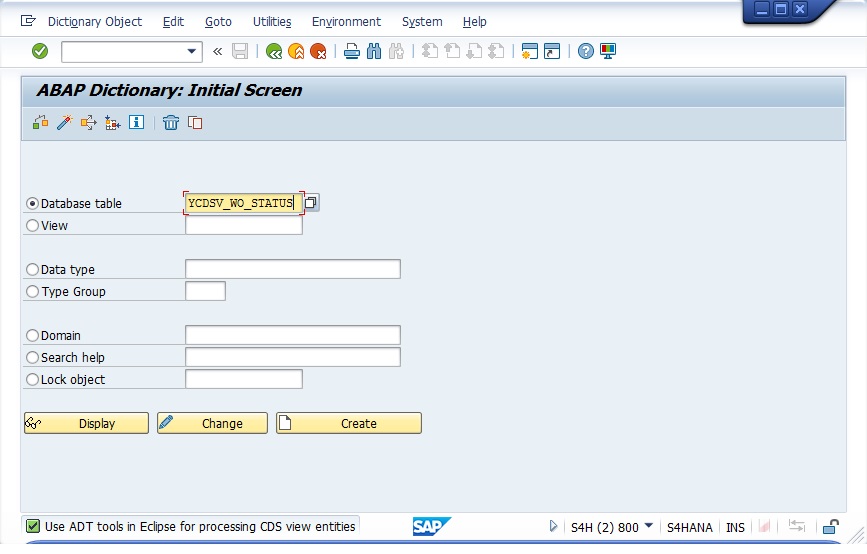Expand status bar with the triangle arrow
The width and height of the screenshot is (867, 554).
pos(553,526)
